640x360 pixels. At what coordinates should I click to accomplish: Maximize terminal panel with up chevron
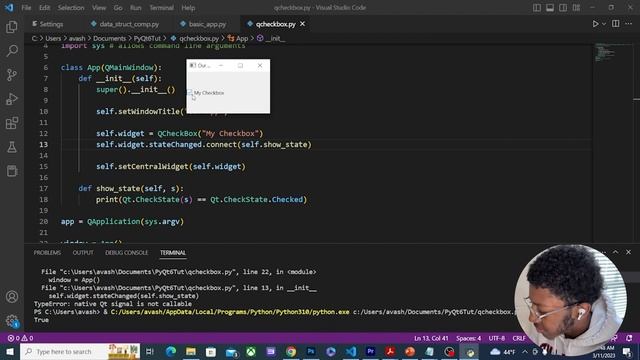616,252
